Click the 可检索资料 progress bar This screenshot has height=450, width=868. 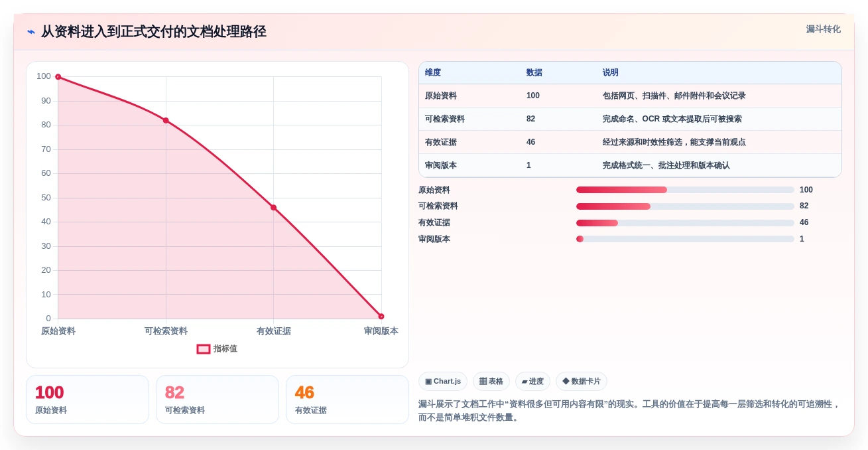click(x=685, y=206)
